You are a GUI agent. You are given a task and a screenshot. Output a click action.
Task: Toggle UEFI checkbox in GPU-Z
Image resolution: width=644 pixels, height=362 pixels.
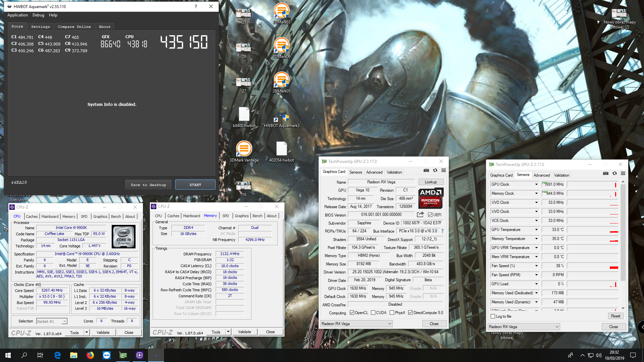point(430,215)
